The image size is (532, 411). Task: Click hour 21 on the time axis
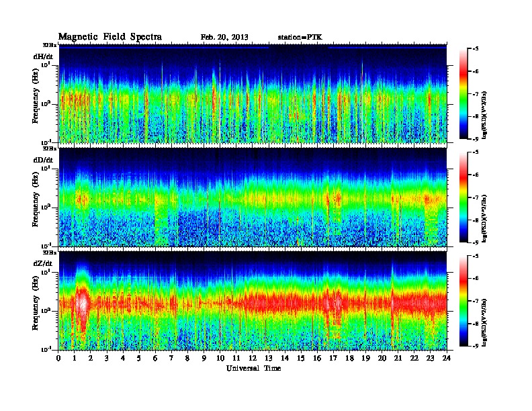398,359
